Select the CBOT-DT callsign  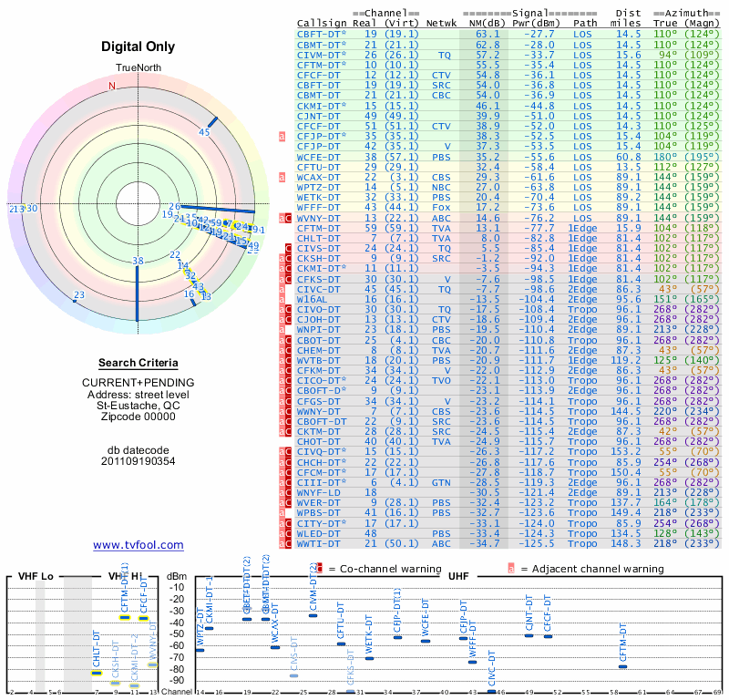coord(318,340)
